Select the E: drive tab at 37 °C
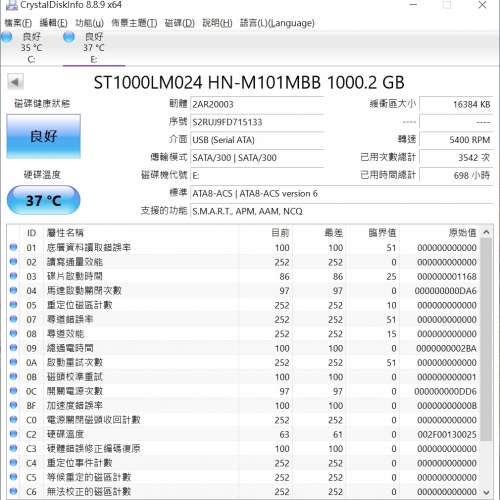 (x=94, y=48)
